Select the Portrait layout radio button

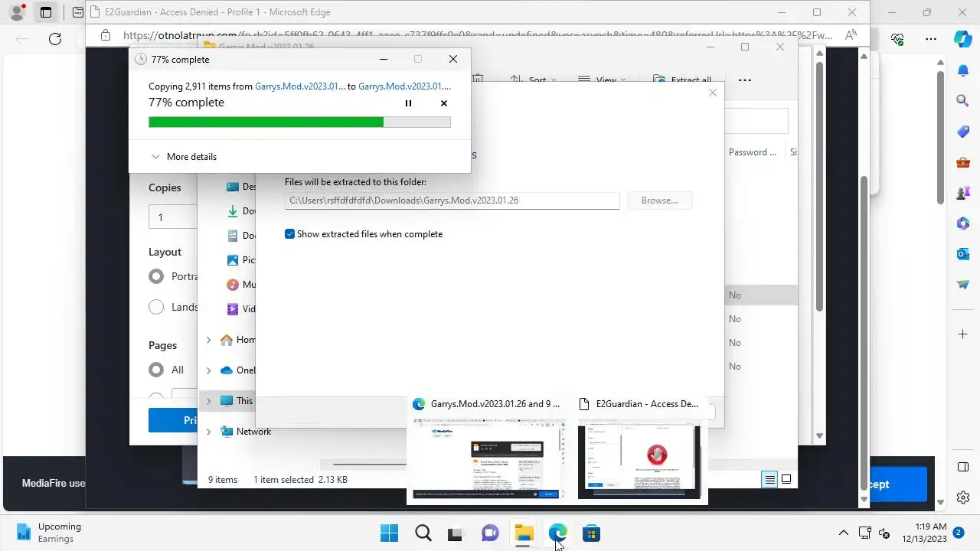(x=156, y=276)
